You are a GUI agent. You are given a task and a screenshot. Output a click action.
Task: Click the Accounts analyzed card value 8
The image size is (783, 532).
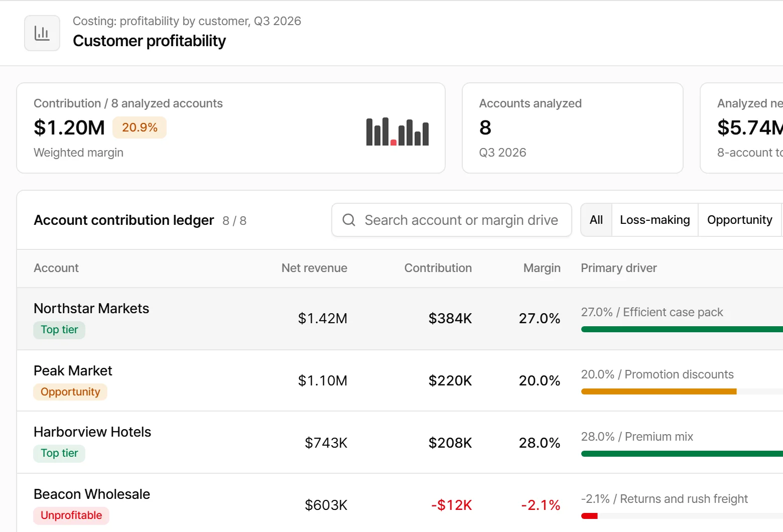(485, 127)
